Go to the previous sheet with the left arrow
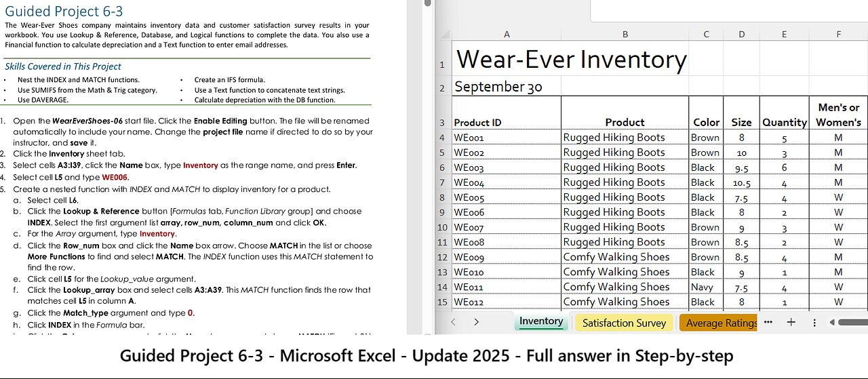Screen dimensions: 868x379 point(454,322)
